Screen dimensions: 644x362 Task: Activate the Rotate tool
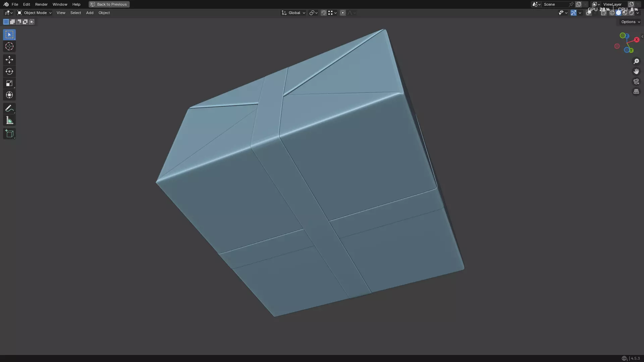pyautogui.click(x=9, y=71)
